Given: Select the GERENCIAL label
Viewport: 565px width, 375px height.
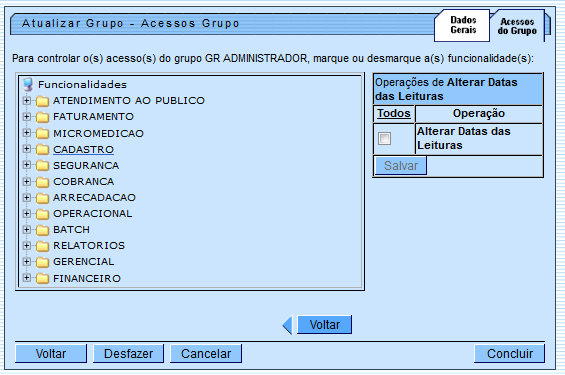Looking at the screenshot, I should pyautogui.click(x=84, y=262).
